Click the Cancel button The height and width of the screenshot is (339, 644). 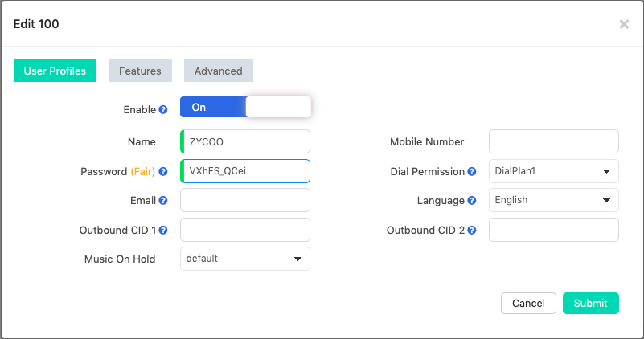coord(528,303)
